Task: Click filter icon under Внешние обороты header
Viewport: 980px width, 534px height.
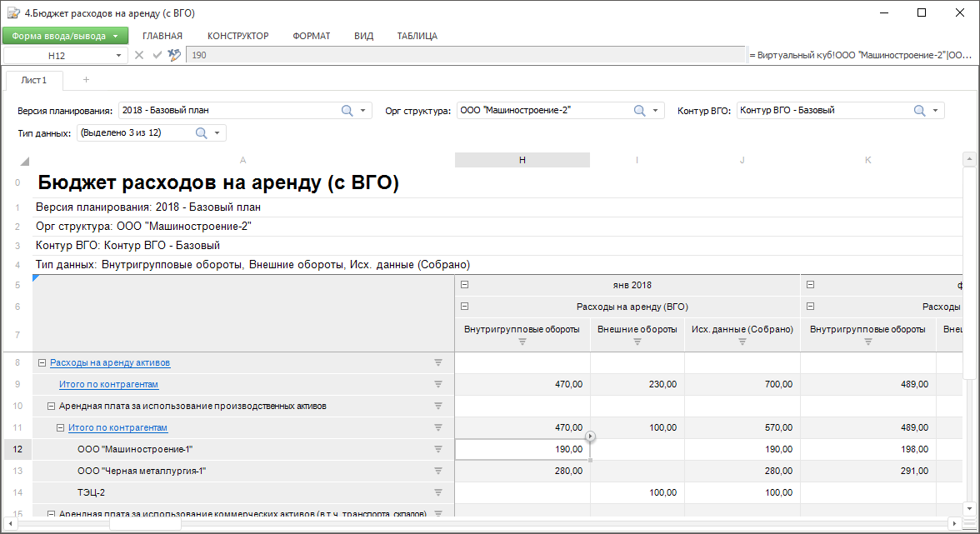Action: (x=637, y=342)
